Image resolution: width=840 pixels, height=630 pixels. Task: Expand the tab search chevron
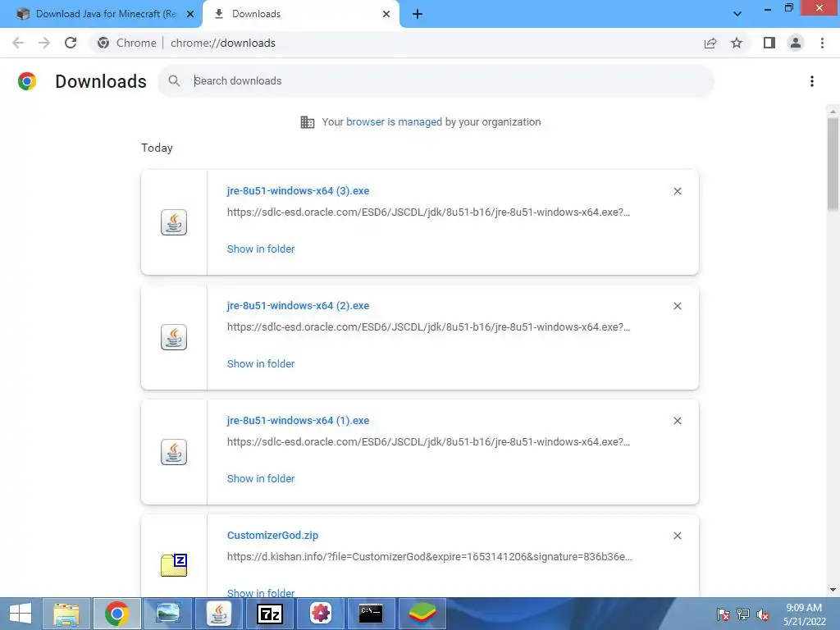click(737, 14)
